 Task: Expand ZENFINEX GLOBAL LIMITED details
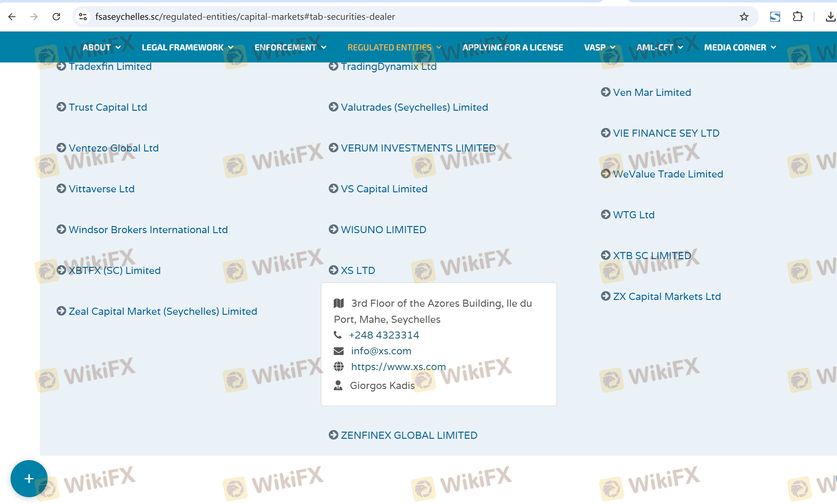409,435
